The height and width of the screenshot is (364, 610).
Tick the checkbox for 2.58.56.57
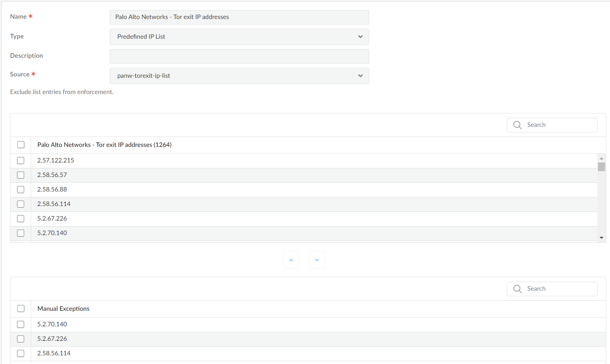pyautogui.click(x=21, y=175)
